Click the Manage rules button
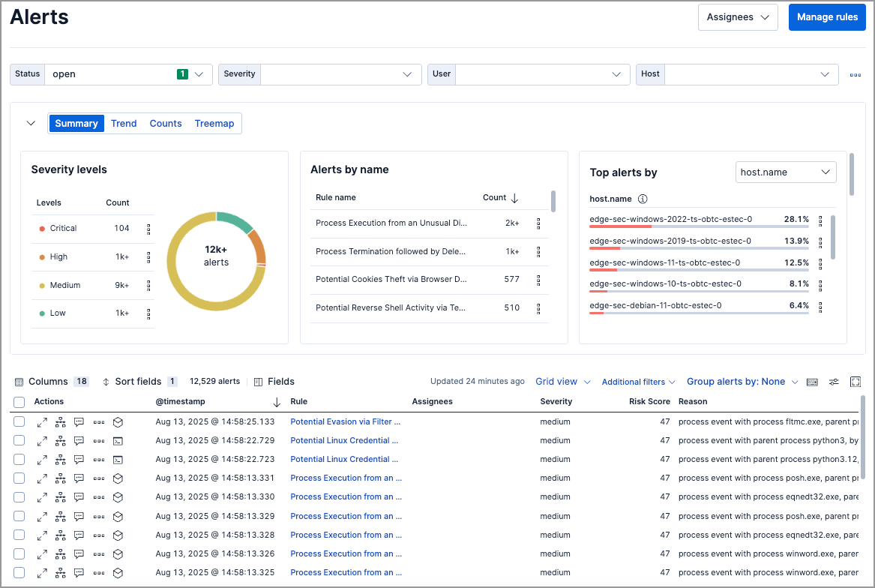The image size is (875, 588). coord(827,16)
